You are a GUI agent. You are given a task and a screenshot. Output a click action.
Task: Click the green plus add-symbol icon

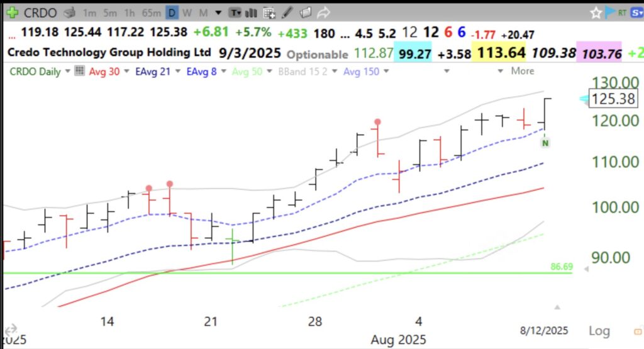(x=12, y=13)
